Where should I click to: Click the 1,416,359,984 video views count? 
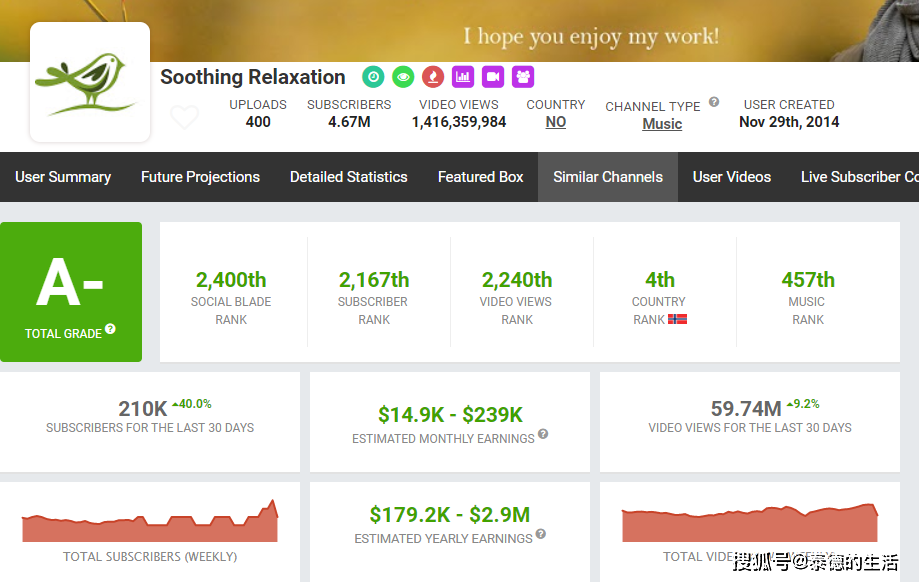pyautogui.click(x=459, y=122)
